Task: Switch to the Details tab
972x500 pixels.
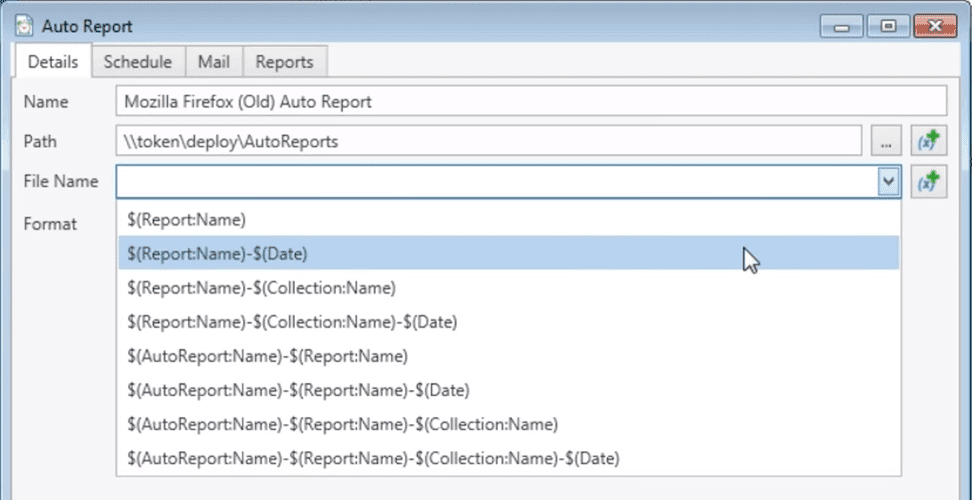Action: coord(53,62)
